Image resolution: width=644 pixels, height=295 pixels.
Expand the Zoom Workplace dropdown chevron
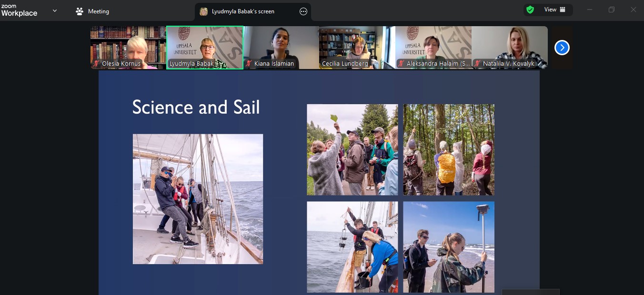pyautogui.click(x=55, y=10)
